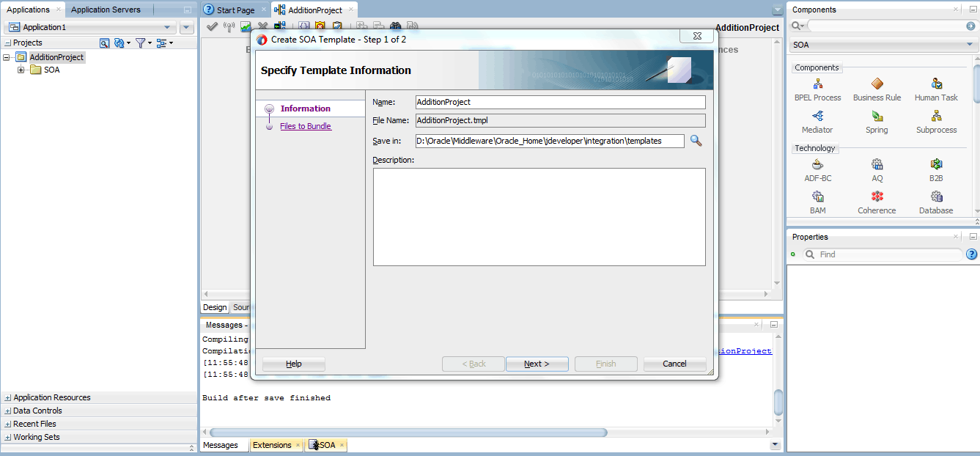Click the Projects search icon
980x456 pixels.
click(104, 43)
